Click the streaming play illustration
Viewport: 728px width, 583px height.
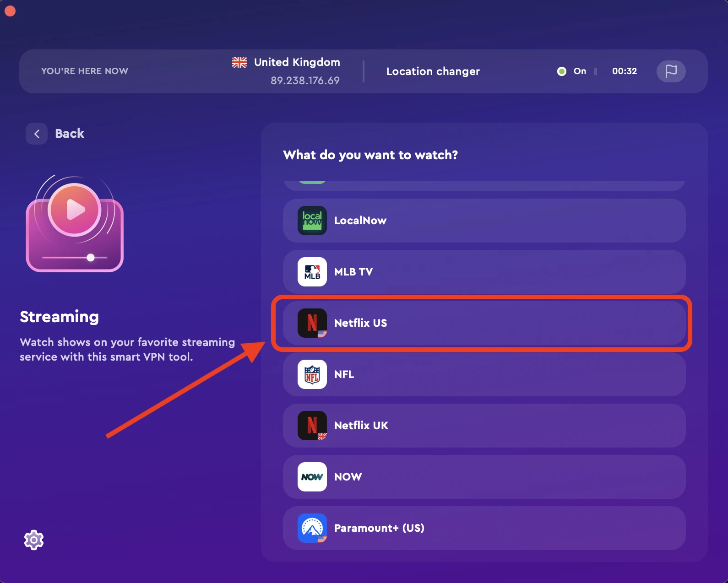(x=75, y=223)
